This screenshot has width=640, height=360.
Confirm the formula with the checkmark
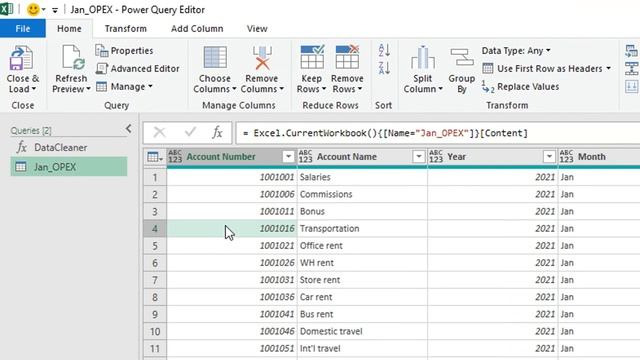[190, 132]
